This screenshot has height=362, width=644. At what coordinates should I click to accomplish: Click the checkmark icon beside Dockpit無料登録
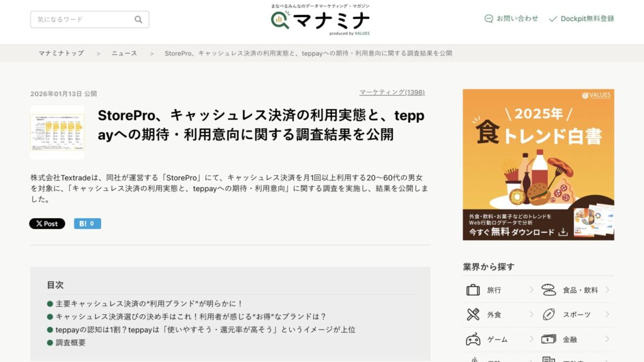[x=553, y=18]
